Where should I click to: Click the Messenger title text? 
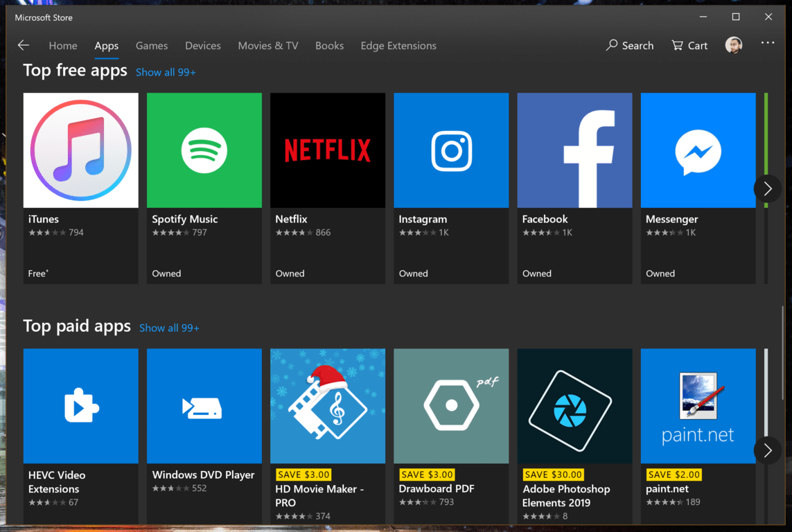tap(672, 219)
